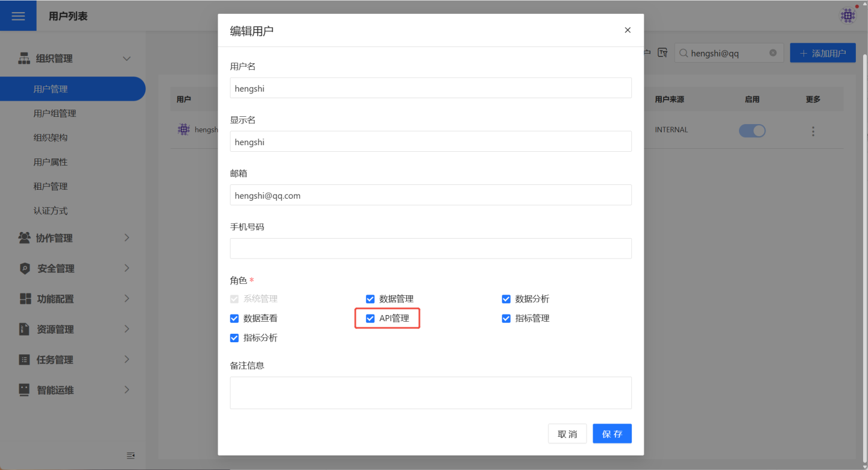The width and height of the screenshot is (868, 470).
Task: Clear the search box using the clear icon
Action: click(773, 53)
